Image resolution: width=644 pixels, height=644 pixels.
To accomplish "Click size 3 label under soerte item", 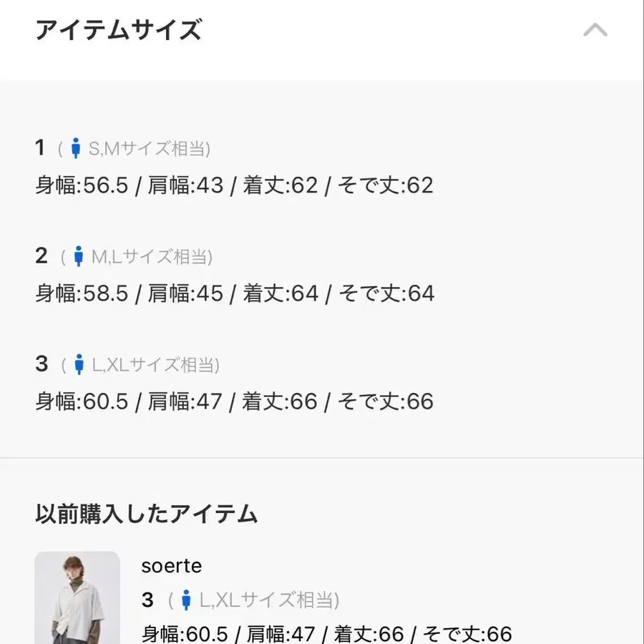I will pyautogui.click(x=147, y=600).
